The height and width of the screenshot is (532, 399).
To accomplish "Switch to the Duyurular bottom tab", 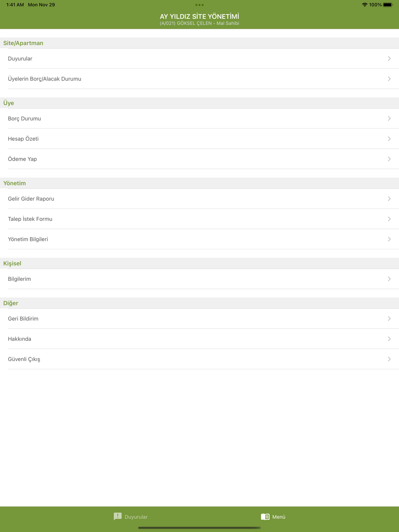I will (x=130, y=517).
